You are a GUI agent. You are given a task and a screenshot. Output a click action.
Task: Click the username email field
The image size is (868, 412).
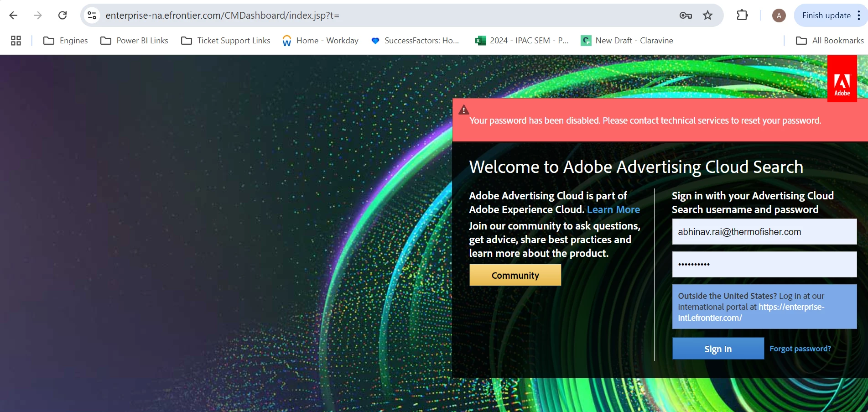[x=764, y=232]
